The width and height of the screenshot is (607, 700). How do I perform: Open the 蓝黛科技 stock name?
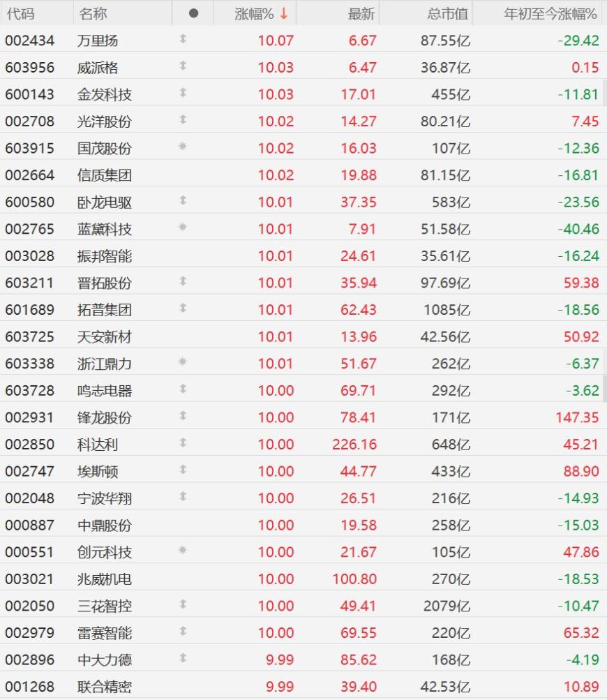coord(105,229)
